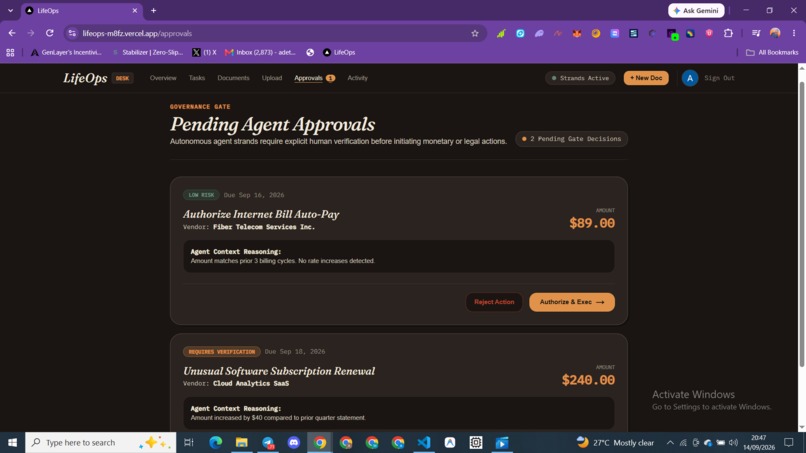Open the Windows Start menu
This screenshot has height=453, width=806.
click(x=12, y=442)
